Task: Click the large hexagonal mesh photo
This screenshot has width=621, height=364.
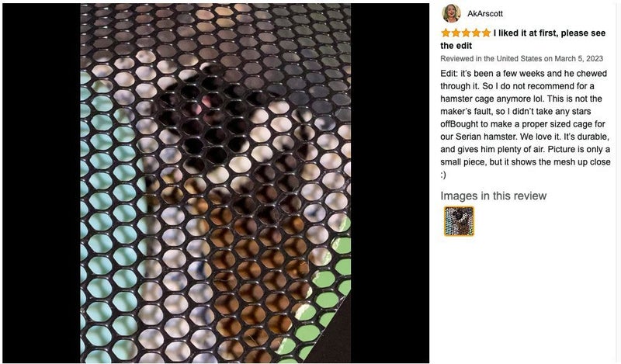Action: (x=216, y=183)
